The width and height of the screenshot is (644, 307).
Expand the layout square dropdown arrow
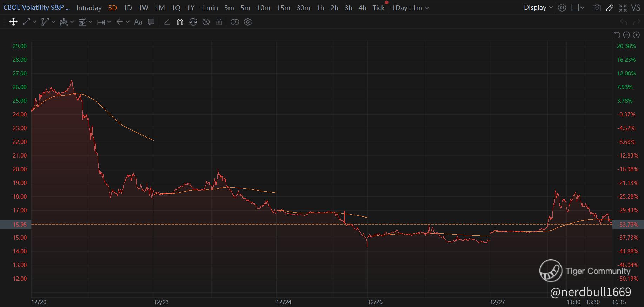tap(582, 8)
